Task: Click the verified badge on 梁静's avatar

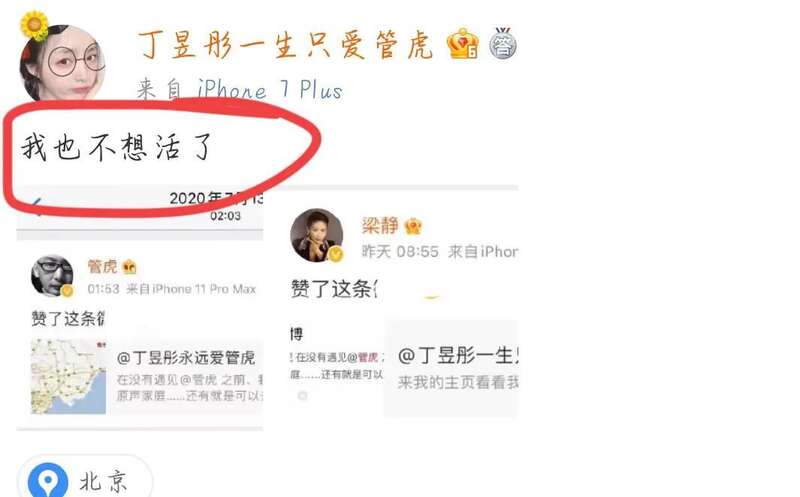Action: (335, 254)
